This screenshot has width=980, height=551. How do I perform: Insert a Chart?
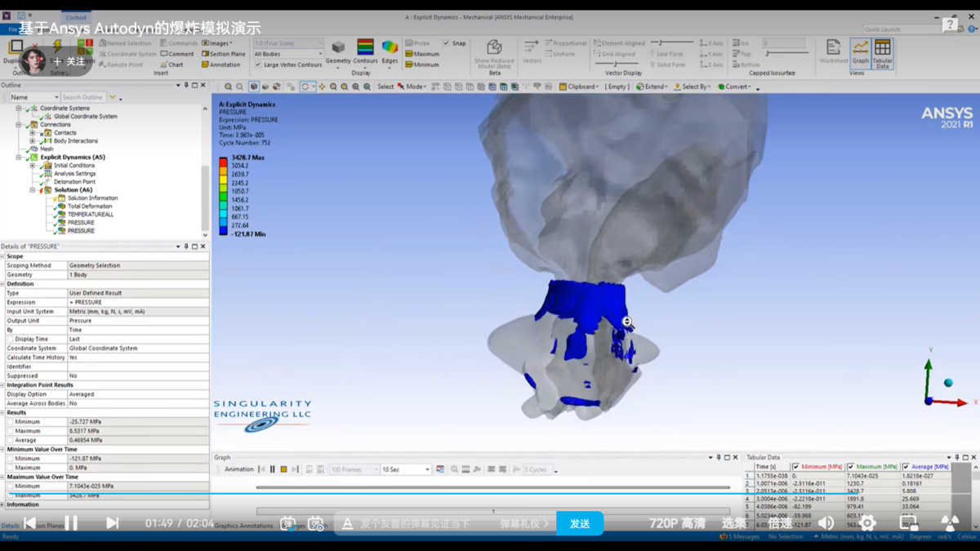[x=171, y=64]
